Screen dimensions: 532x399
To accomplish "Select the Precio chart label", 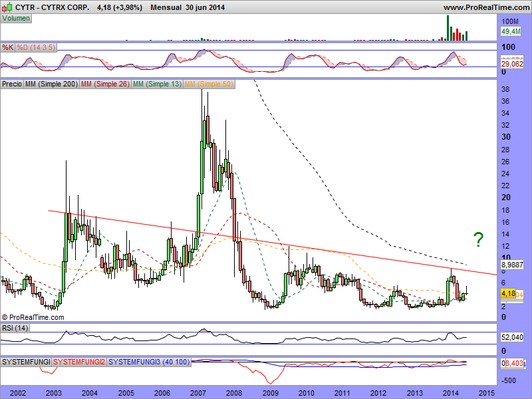I will pyautogui.click(x=12, y=84).
